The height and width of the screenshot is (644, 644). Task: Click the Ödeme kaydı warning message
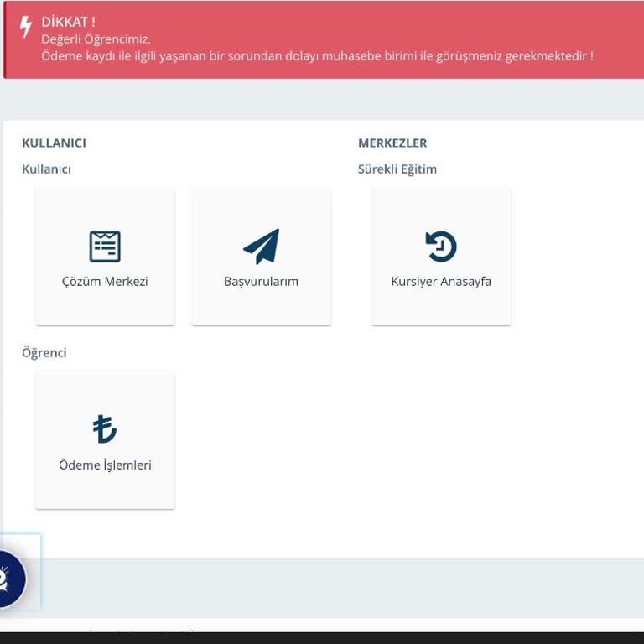pos(317,56)
